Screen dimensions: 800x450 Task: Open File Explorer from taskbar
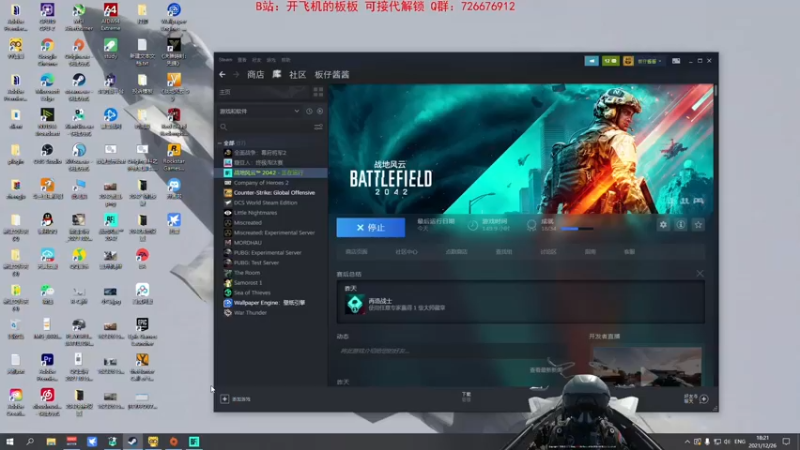tap(51, 442)
